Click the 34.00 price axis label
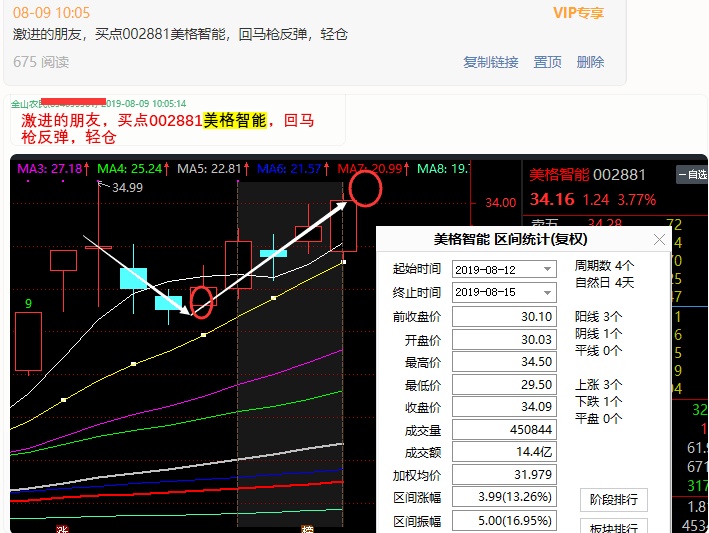 click(x=501, y=203)
